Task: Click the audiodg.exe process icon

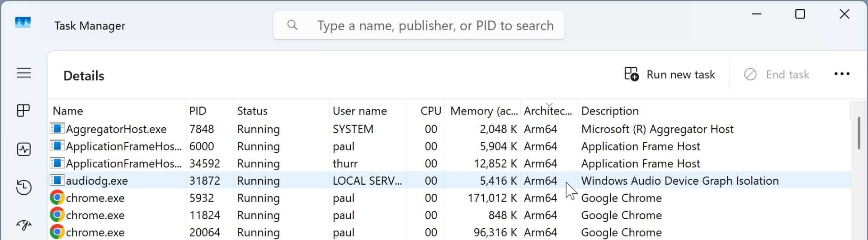Action: coord(57,181)
